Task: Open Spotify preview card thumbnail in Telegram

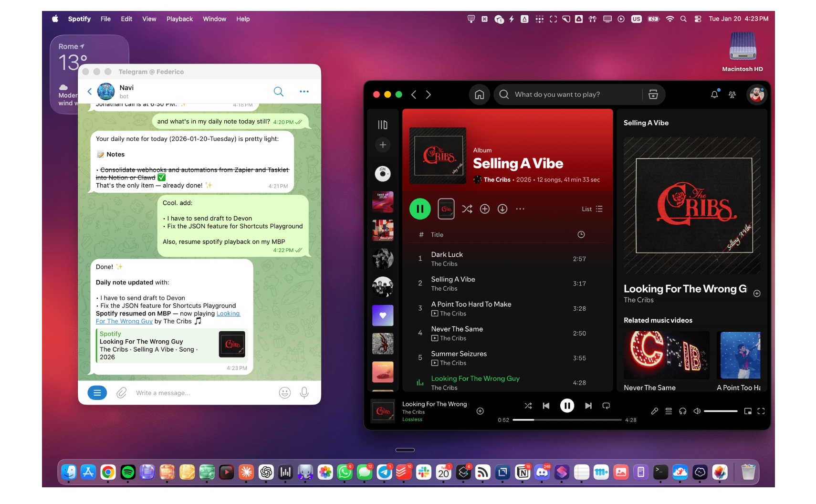Action: point(232,345)
